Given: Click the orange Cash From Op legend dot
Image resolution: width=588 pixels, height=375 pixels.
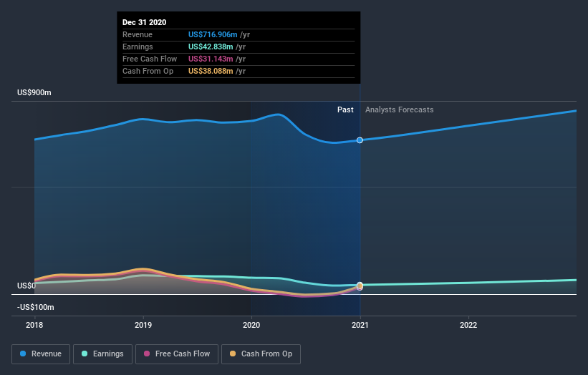Looking at the screenshot, I should point(233,354).
